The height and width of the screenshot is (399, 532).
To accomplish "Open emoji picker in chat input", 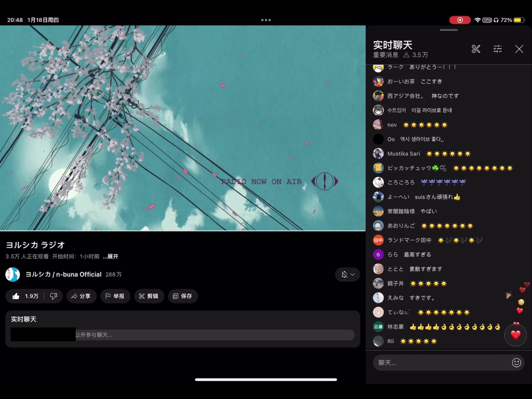I will 516,363.
